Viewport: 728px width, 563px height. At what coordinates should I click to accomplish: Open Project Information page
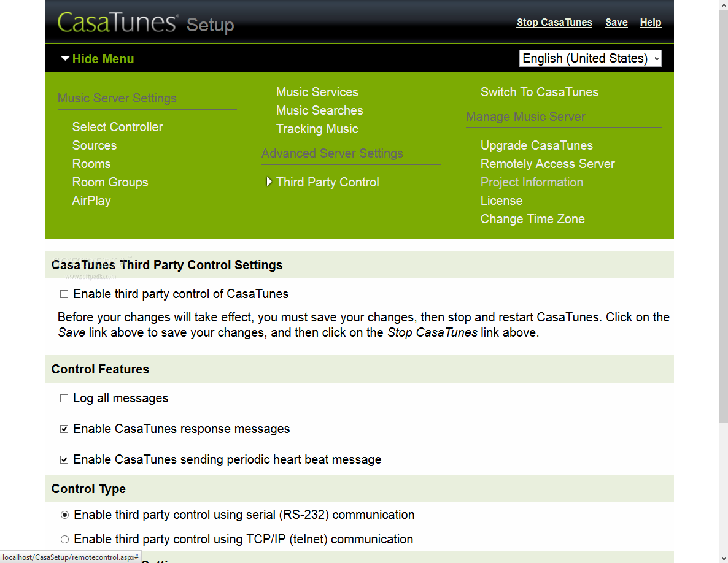[532, 182]
